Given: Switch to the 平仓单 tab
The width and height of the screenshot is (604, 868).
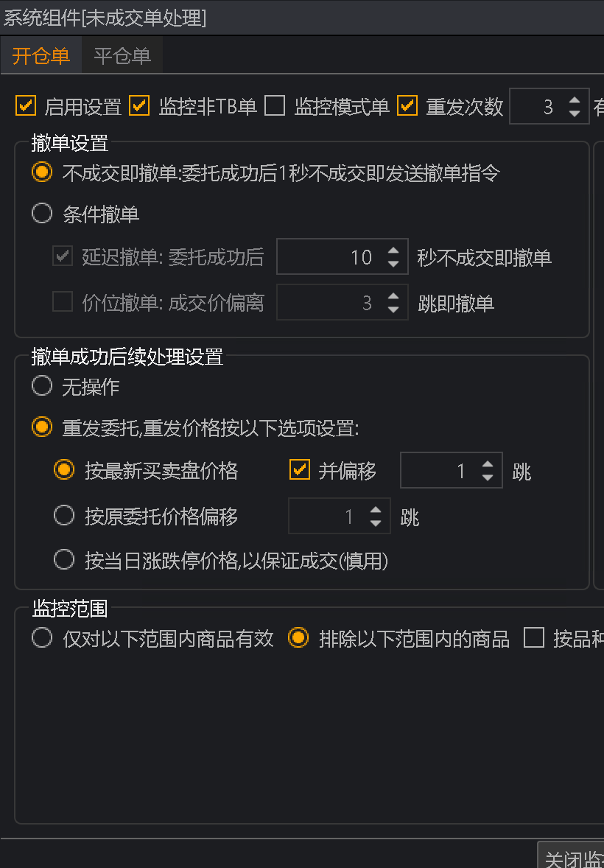Looking at the screenshot, I should [122, 57].
